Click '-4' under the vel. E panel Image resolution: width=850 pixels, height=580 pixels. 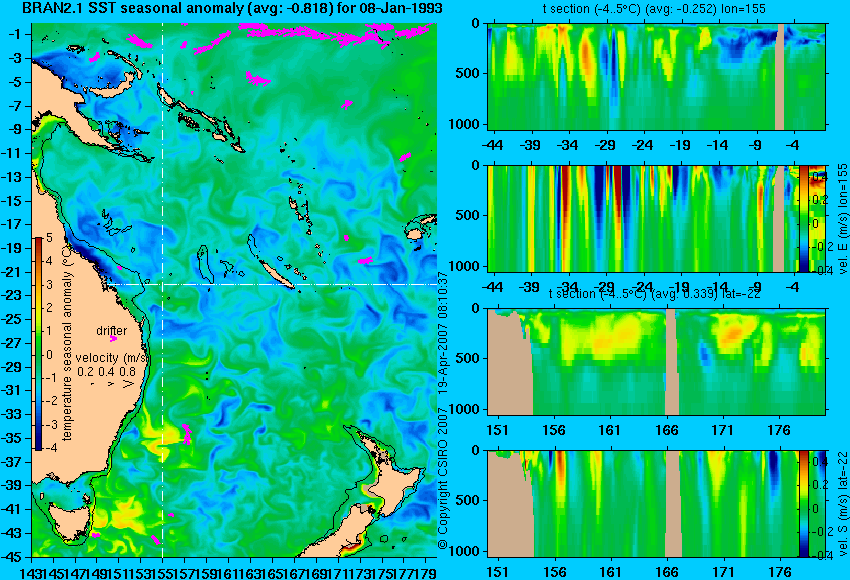click(x=793, y=286)
